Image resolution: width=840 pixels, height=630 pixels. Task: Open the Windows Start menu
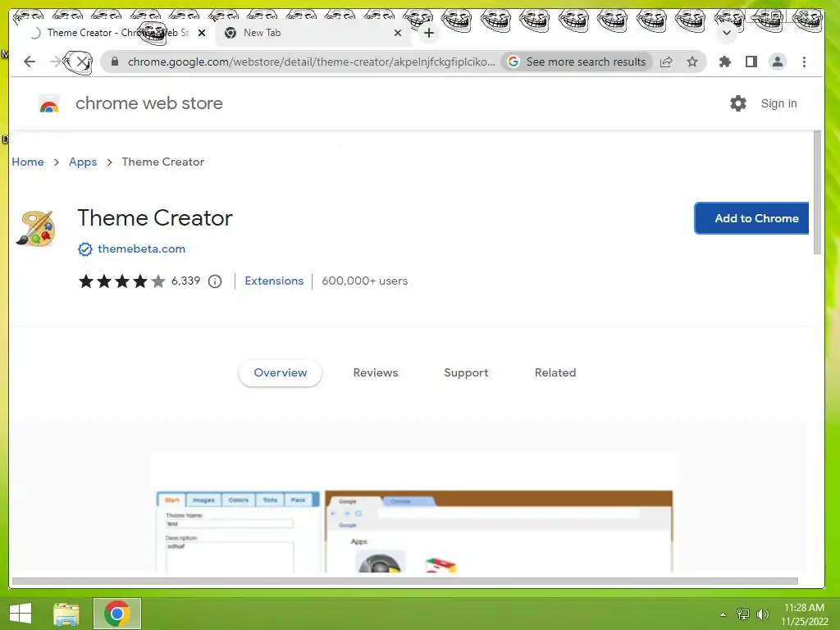pyautogui.click(x=21, y=614)
